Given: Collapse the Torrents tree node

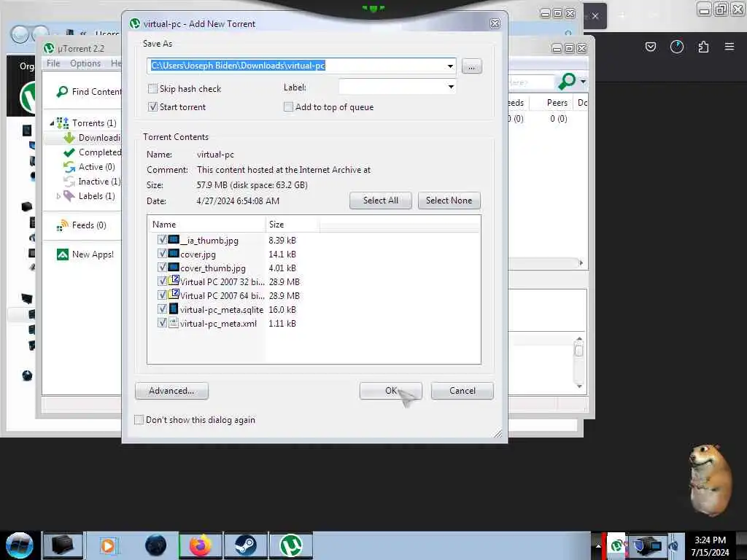Looking at the screenshot, I should click(52, 122).
